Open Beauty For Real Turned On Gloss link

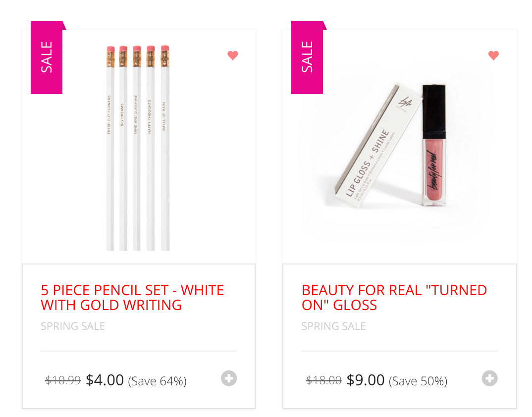coord(394,298)
